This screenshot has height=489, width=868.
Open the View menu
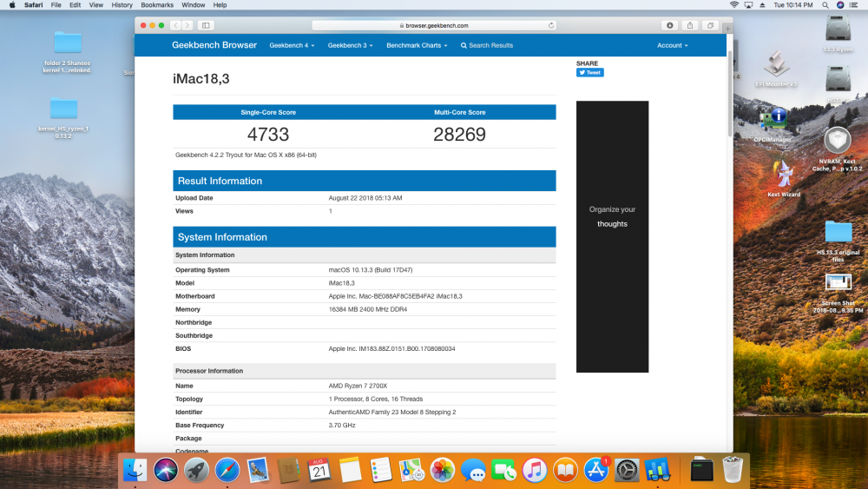96,5
